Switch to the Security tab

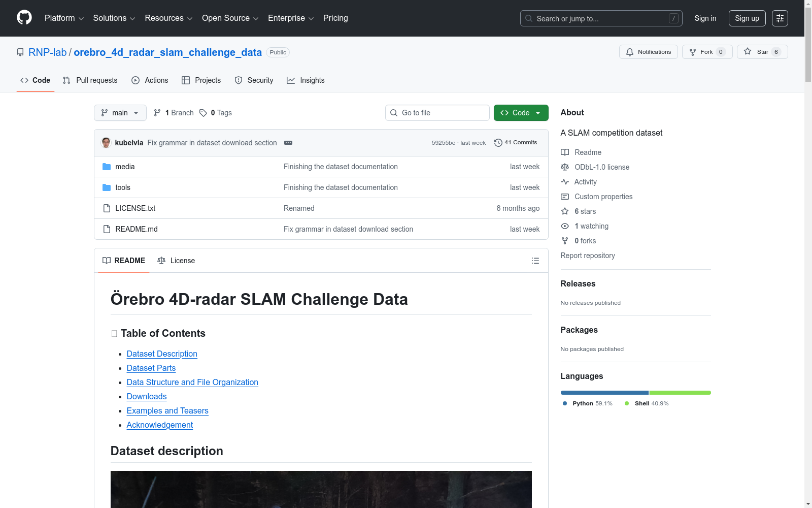pyautogui.click(x=254, y=80)
